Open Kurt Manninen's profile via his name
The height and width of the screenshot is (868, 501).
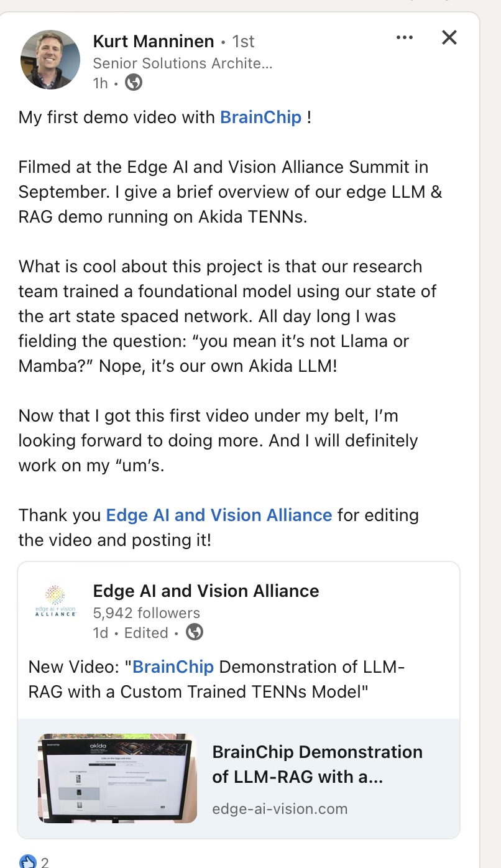(x=153, y=42)
